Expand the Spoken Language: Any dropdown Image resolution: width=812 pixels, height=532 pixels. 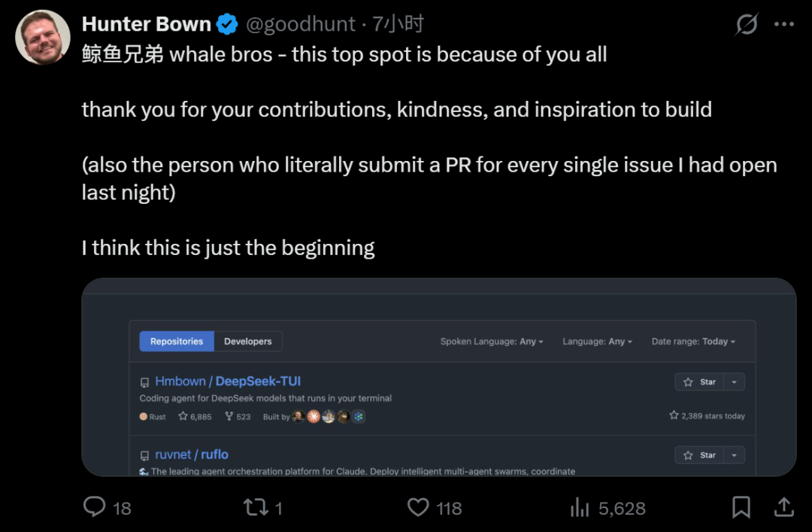(492, 341)
